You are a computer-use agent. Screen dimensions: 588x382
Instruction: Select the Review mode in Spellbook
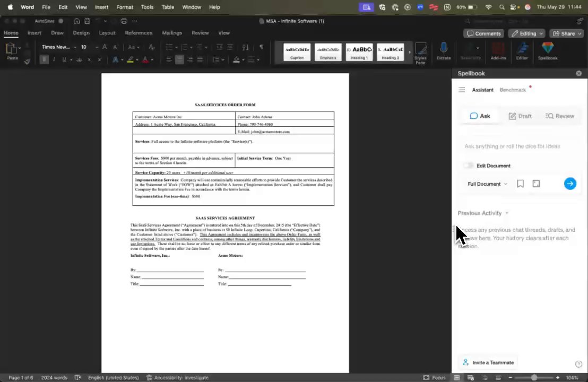(560, 116)
